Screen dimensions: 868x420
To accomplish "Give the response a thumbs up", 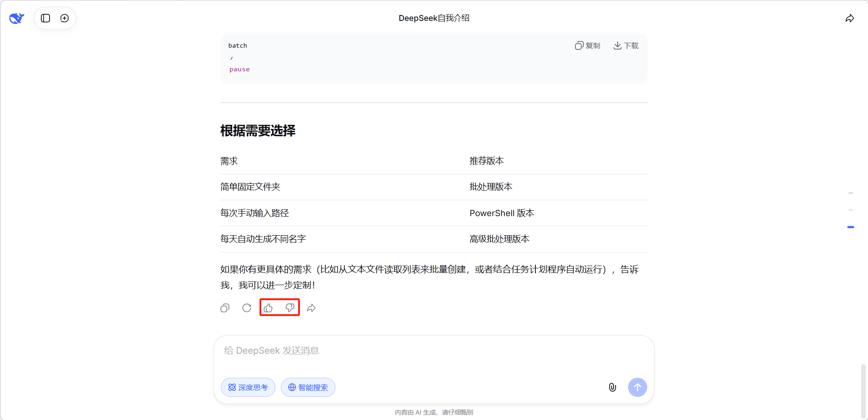I will pyautogui.click(x=269, y=308).
